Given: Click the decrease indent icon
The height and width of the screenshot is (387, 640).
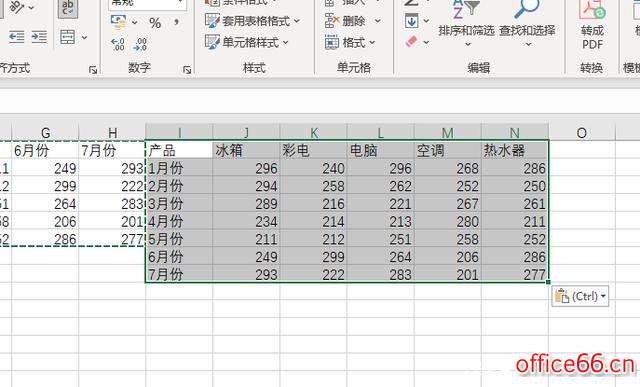Looking at the screenshot, I should (16, 37).
